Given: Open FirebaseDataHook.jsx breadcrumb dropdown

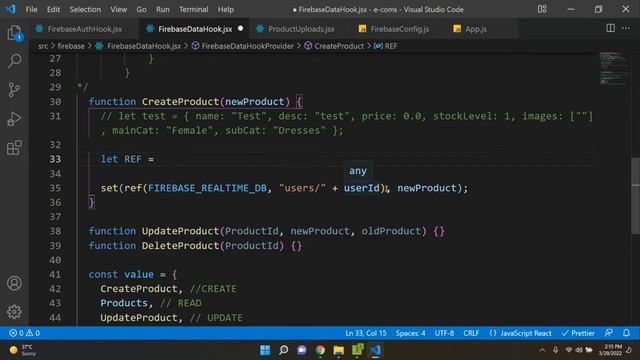Looking at the screenshot, I should click(139, 46).
